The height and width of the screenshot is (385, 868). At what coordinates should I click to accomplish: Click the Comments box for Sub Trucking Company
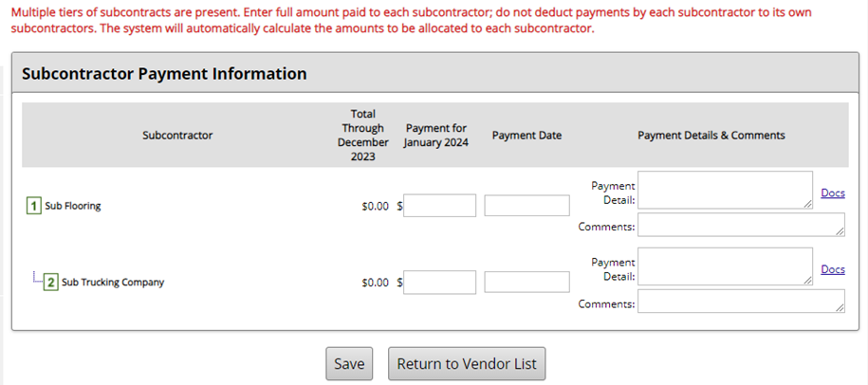coord(740,302)
